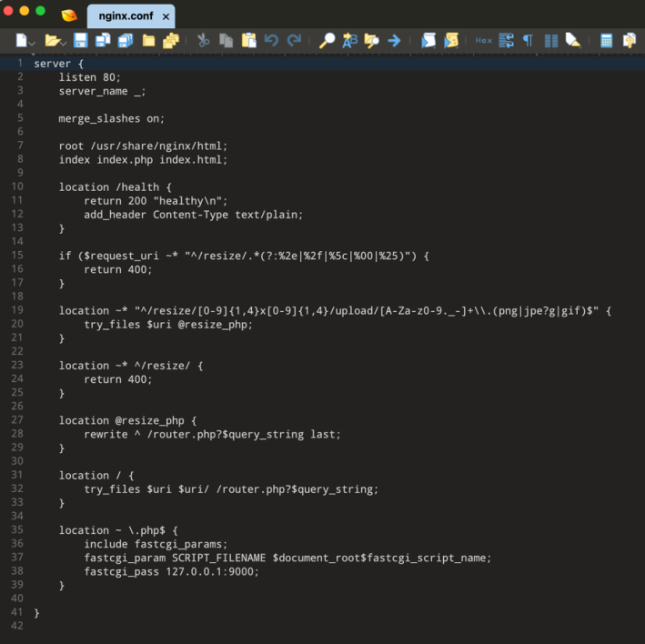Toggle show paragraph marks

529,40
